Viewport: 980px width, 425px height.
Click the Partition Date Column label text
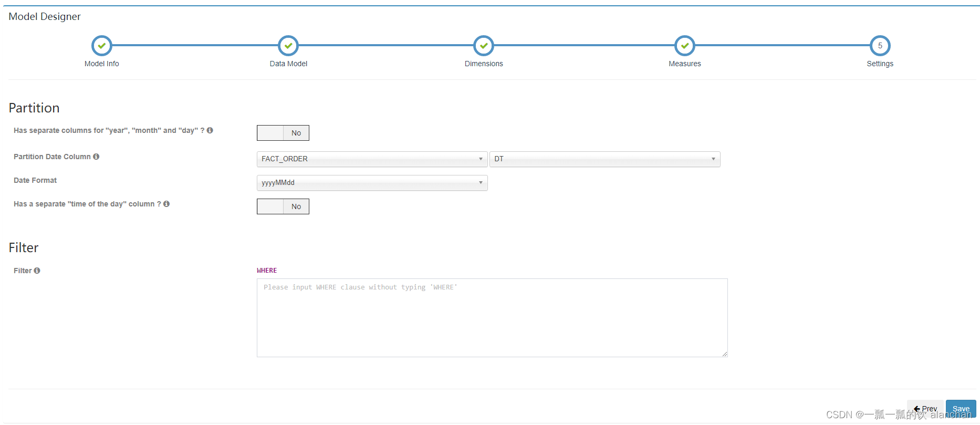[x=52, y=157]
